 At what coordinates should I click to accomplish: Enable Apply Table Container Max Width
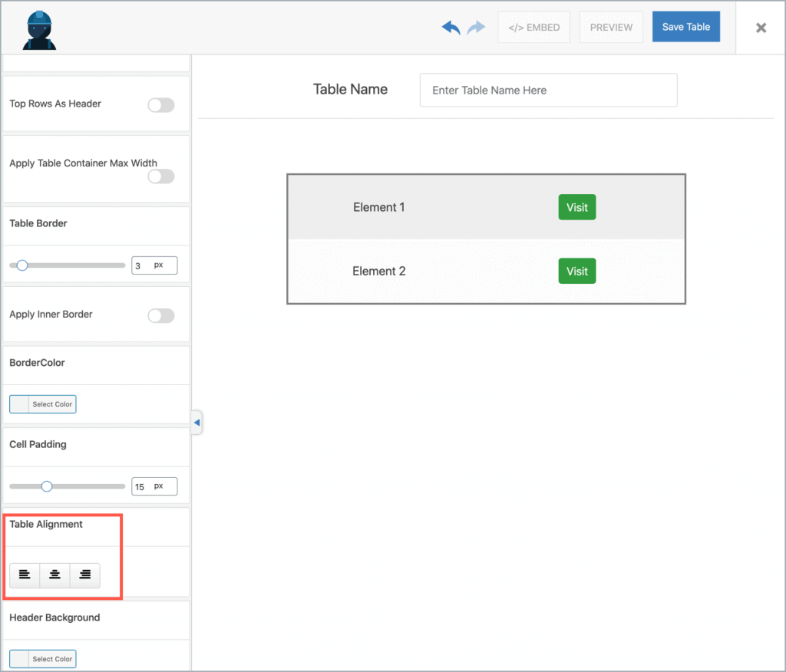point(160,176)
